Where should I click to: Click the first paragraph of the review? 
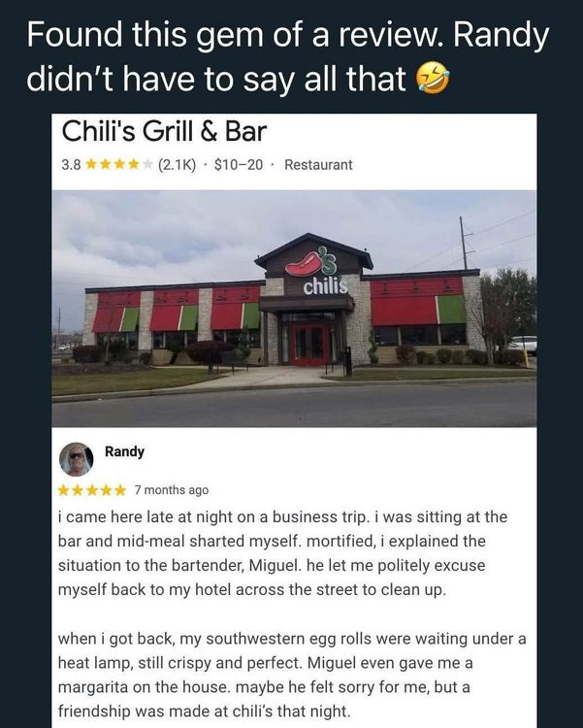point(282,553)
